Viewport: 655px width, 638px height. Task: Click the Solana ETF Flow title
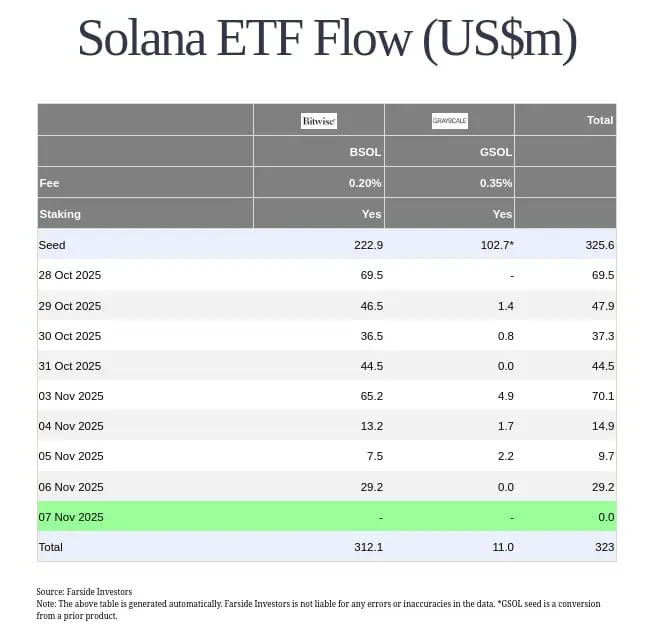pyautogui.click(x=327, y=39)
